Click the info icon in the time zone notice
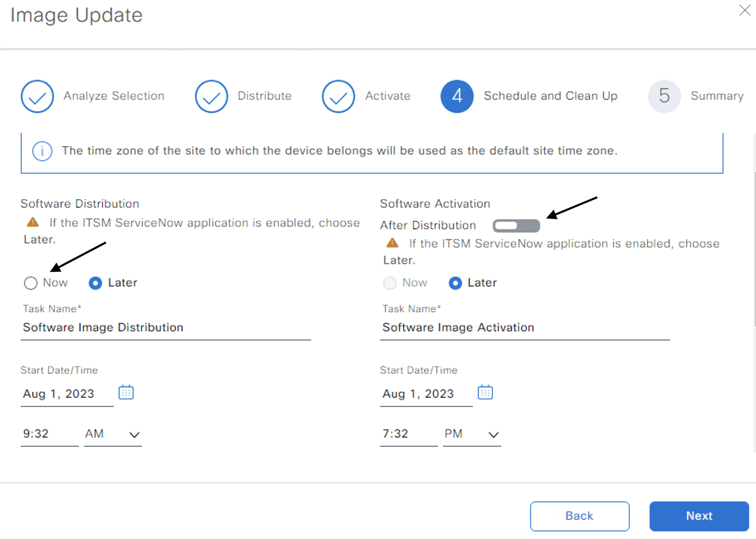 click(x=42, y=151)
